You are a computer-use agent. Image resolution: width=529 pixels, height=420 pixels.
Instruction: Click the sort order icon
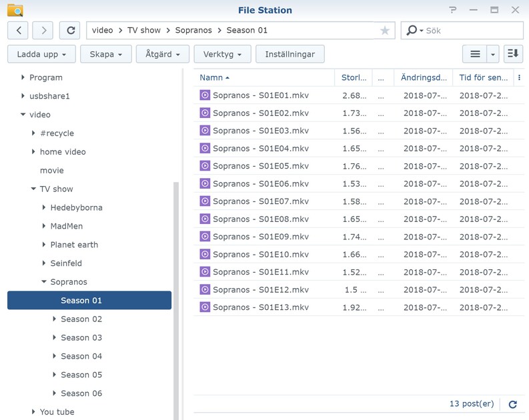point(512,54)
